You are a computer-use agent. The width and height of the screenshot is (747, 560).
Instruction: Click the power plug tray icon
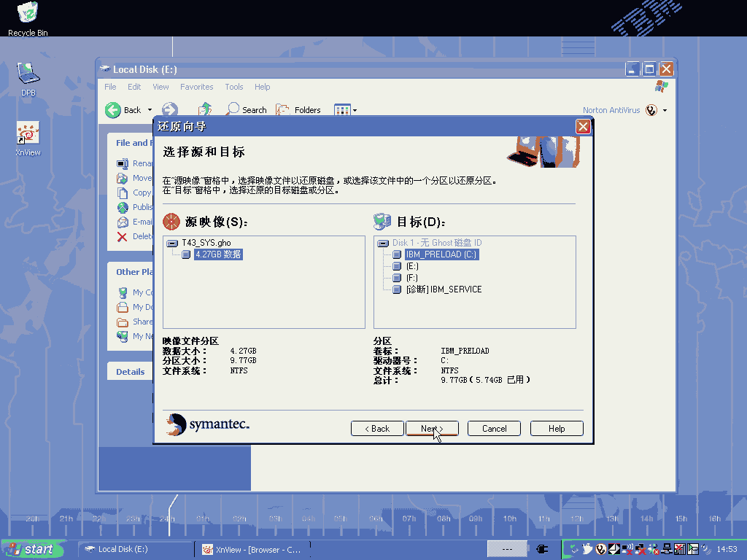(x=542, y=549)
